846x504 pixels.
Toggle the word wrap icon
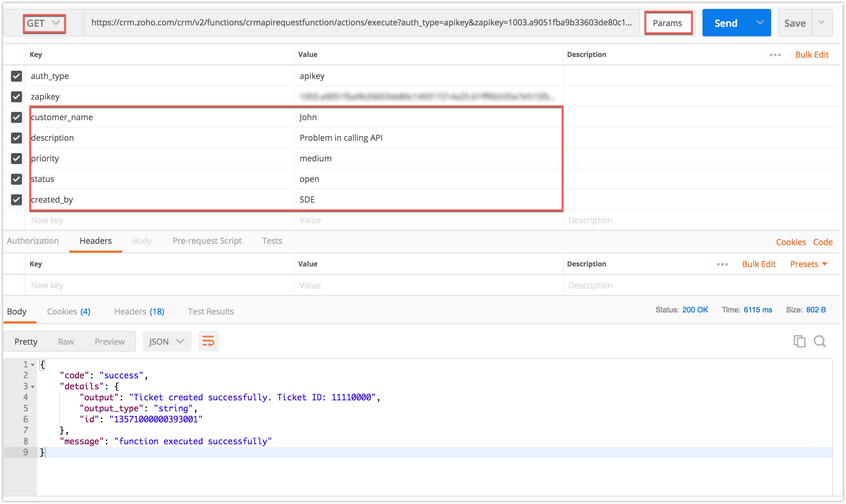[208, 341]
